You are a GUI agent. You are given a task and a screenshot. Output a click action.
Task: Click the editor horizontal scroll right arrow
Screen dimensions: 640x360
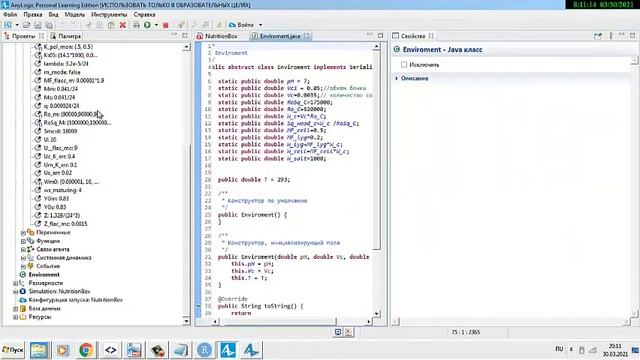coord(369,322)
